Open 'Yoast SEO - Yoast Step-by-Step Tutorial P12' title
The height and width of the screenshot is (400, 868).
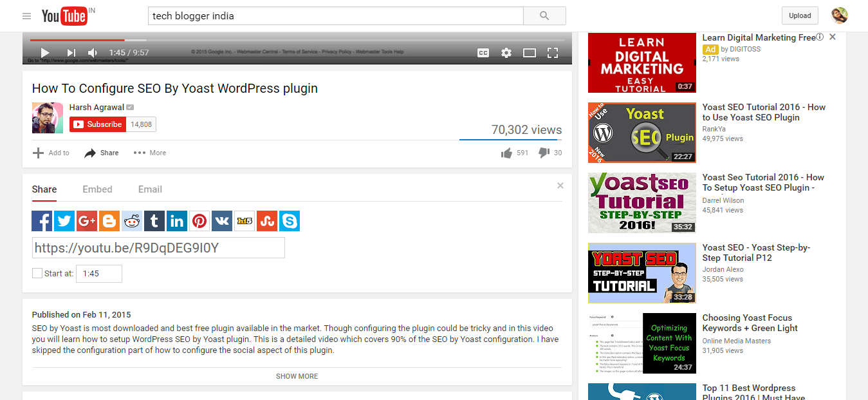click(x=757, y=252)
